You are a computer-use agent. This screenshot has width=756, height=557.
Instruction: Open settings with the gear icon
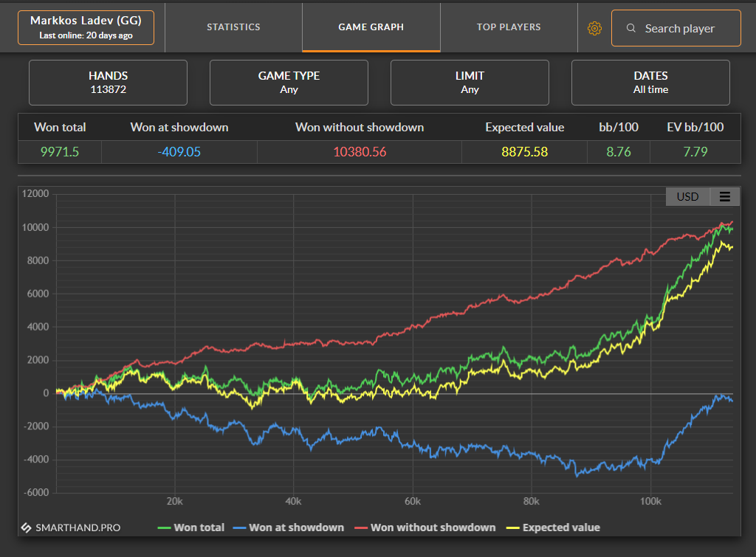click(x=594, y=29)
